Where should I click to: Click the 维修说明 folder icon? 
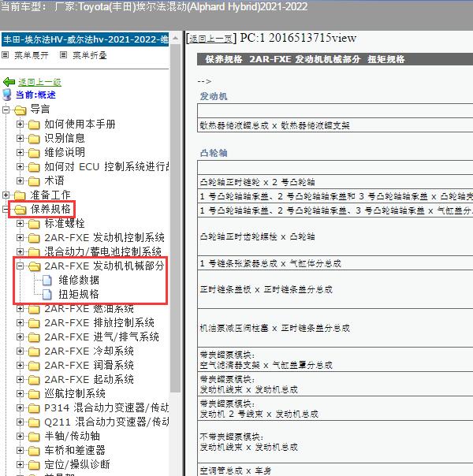click(x=34, y=153)
